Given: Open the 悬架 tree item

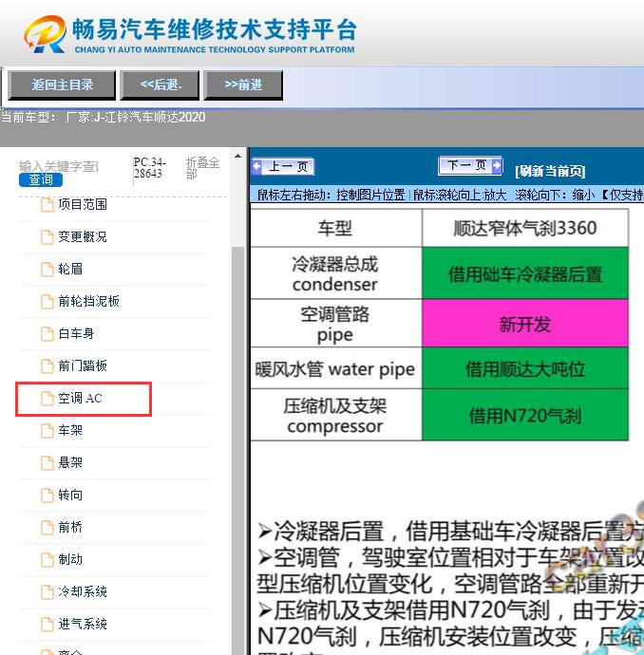Looking at the screenshot, I should [x=70, y=462].
